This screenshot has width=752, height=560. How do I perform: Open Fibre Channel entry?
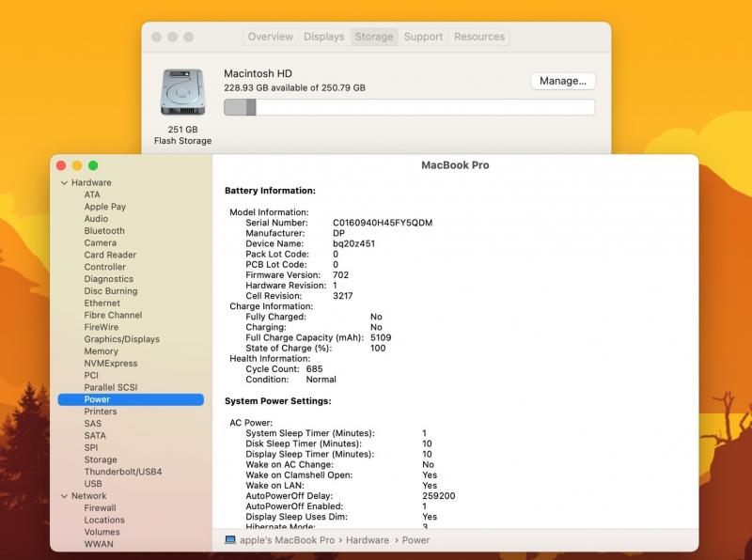click(x=113, y=315)
